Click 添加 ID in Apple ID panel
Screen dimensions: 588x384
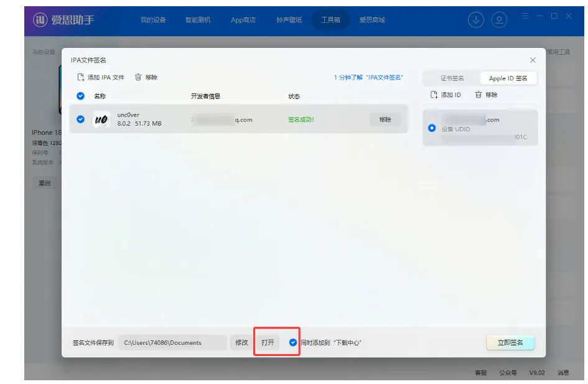[446, 95]
